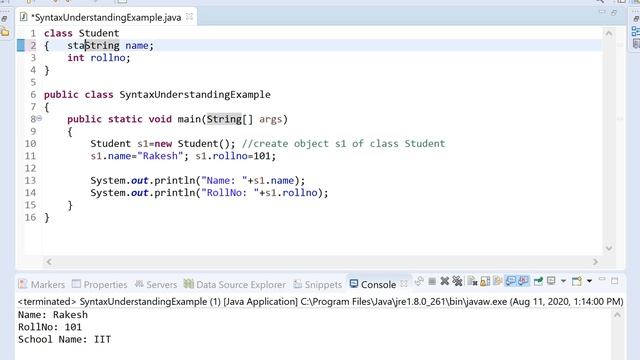Viewport: 640px width, 360px height.
Task: Toggle Pin Console
Action: 538,281
